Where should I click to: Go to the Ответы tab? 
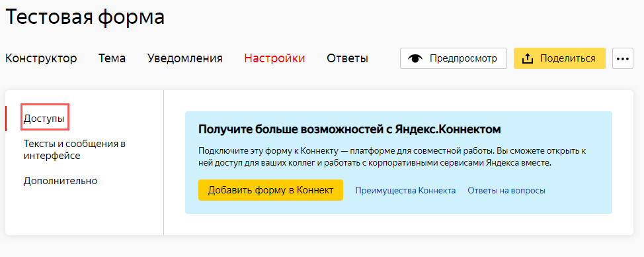click(347, 58)
